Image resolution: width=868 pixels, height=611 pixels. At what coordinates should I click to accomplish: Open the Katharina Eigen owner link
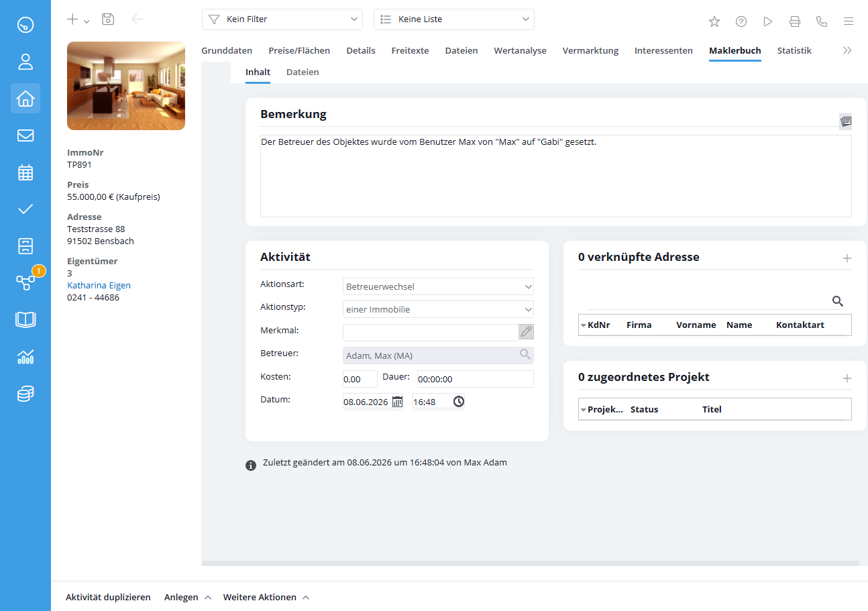point(99,285)
